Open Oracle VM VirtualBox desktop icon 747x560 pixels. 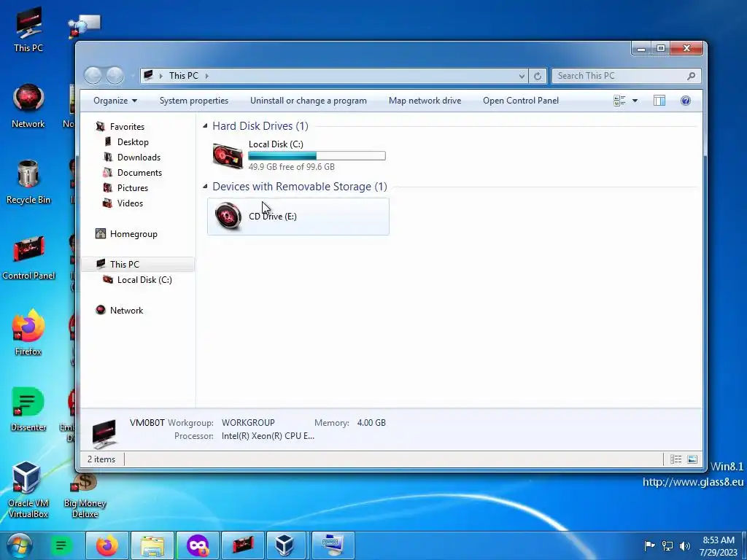pyautogui.click(x=28, y=489)
